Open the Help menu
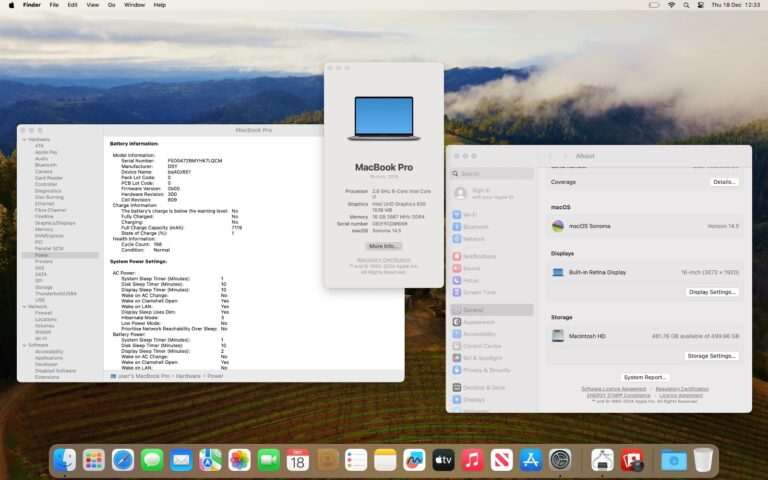The width and height of the screenshot is (768, 480). click(x=160, y=5)
